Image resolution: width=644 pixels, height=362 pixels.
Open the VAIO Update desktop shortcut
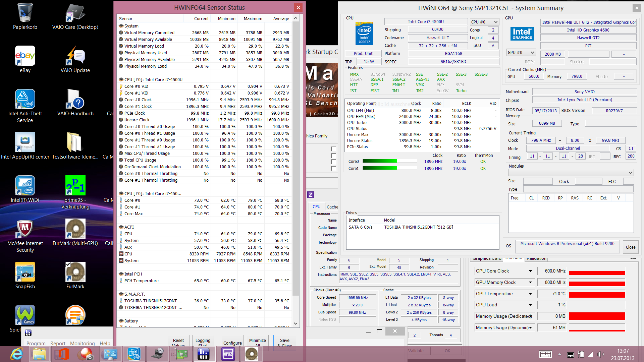tap(75, 56)
